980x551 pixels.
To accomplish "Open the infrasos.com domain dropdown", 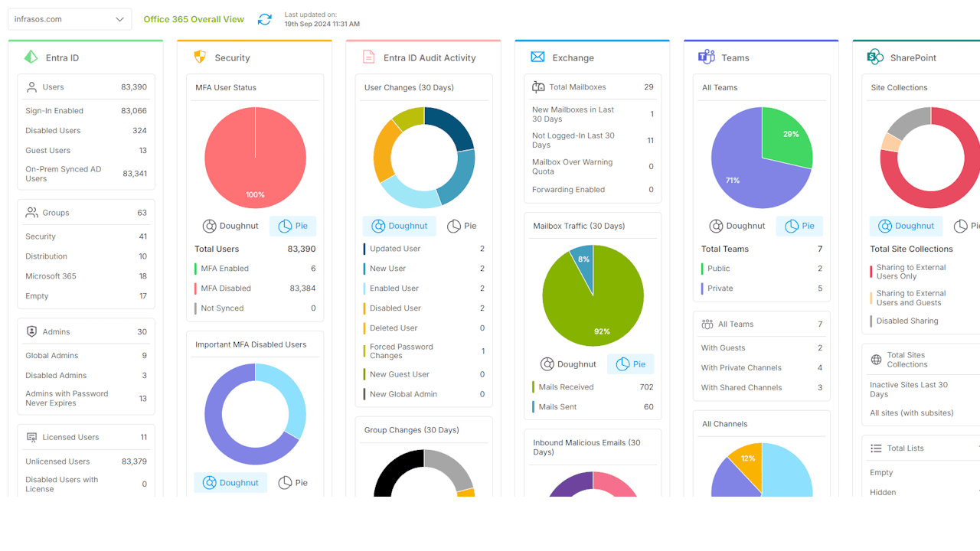I will point(69,18).
